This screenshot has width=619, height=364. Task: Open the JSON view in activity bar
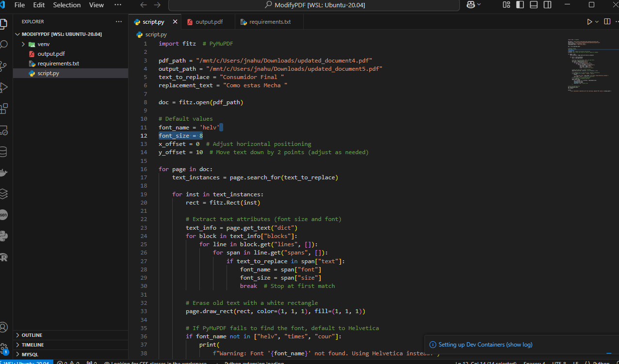(3, 215)
